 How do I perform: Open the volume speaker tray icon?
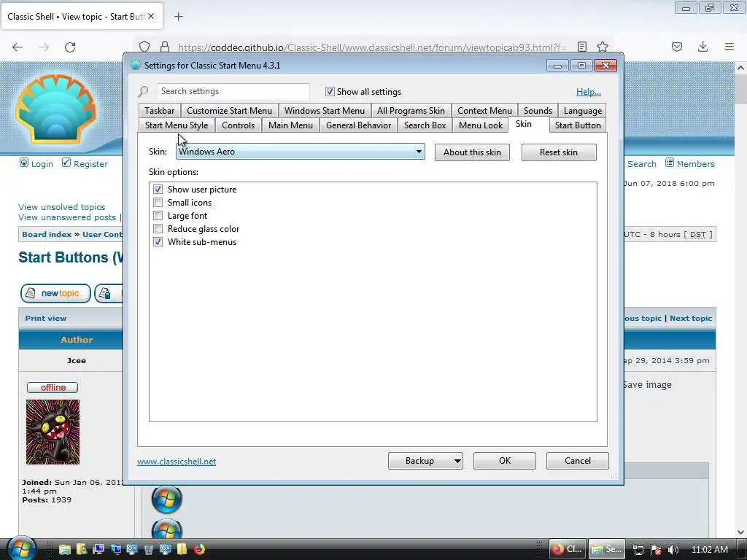pos(673,550)
